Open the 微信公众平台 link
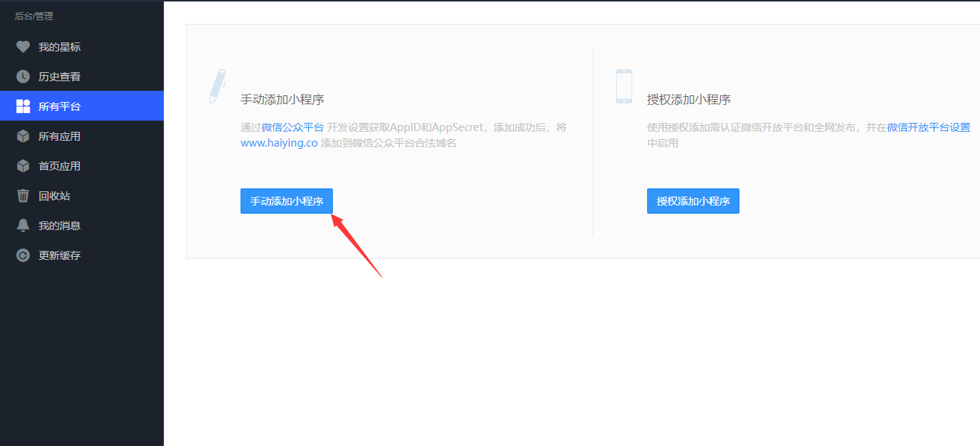This screenshot has height=446, width=980. tap(293, 127)
